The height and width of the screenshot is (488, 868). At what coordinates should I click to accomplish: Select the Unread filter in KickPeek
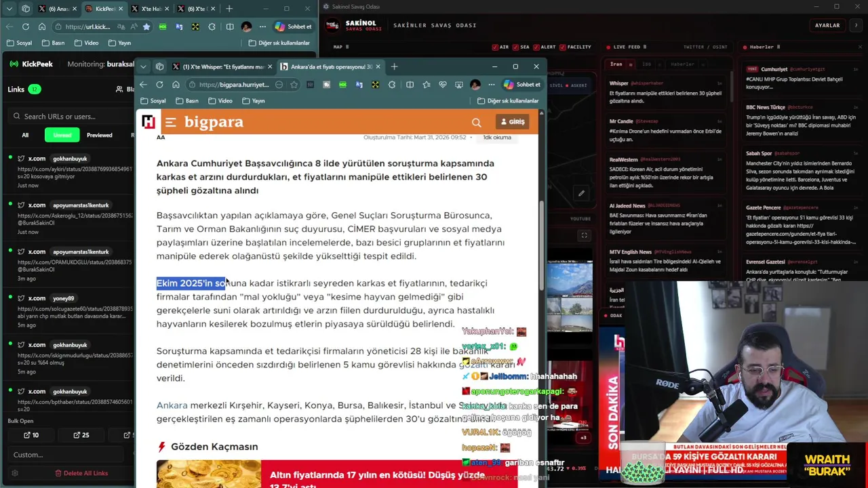(x=62, y=135)
